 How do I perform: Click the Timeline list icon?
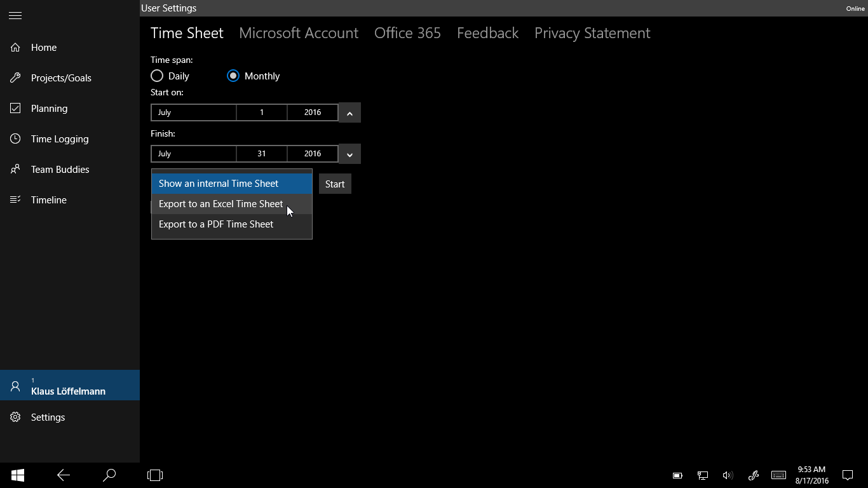coord(15,200)
